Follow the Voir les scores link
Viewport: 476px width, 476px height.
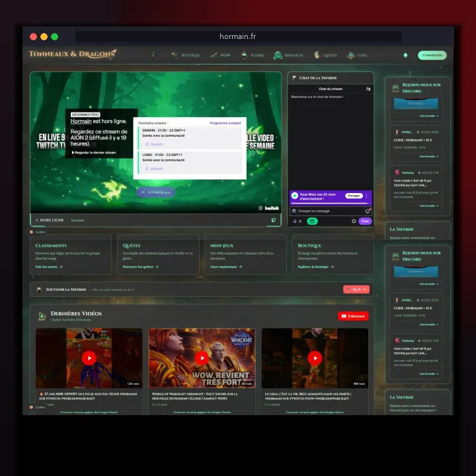click(49, 266)
